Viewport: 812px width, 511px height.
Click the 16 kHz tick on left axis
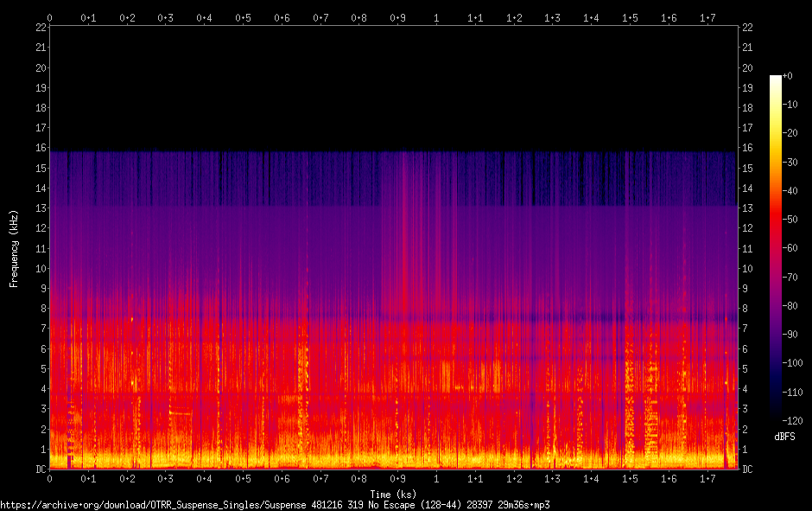[41, 148]
